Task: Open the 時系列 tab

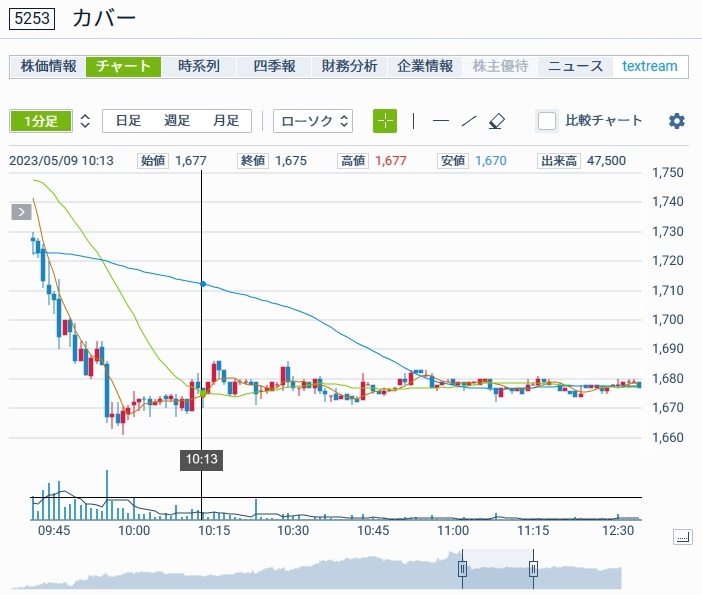Action: [199, 67]
